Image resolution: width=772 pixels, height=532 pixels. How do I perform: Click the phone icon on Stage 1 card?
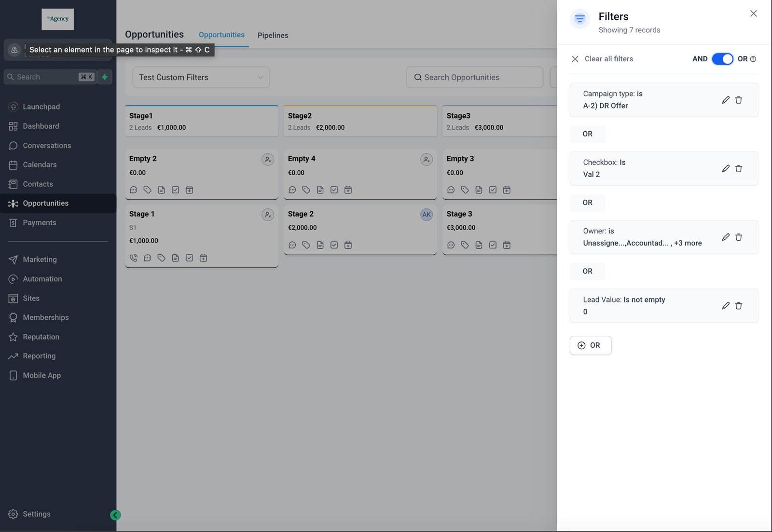(x=134, y=258)
